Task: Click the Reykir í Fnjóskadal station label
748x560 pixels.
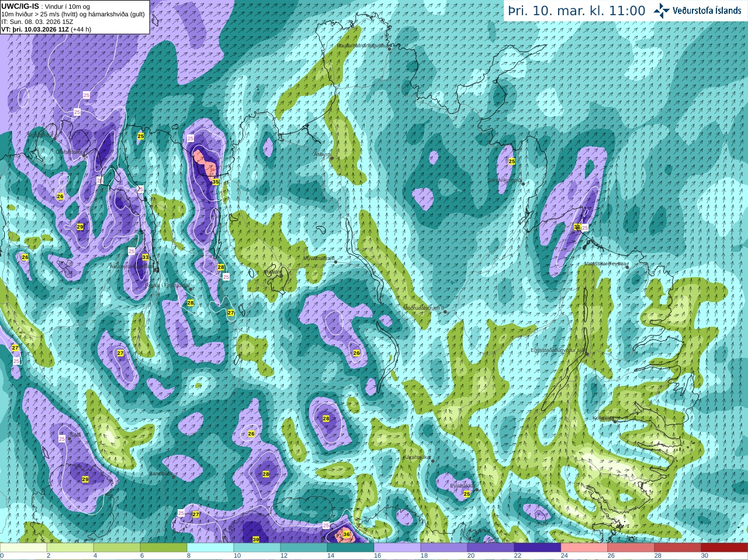Action: [x=168, y=285]
